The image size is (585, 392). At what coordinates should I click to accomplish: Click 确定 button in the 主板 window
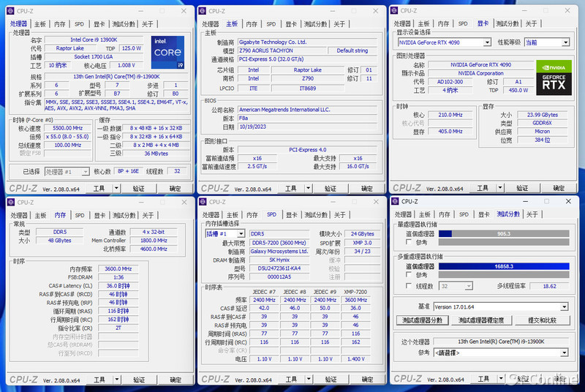(367, 189)
